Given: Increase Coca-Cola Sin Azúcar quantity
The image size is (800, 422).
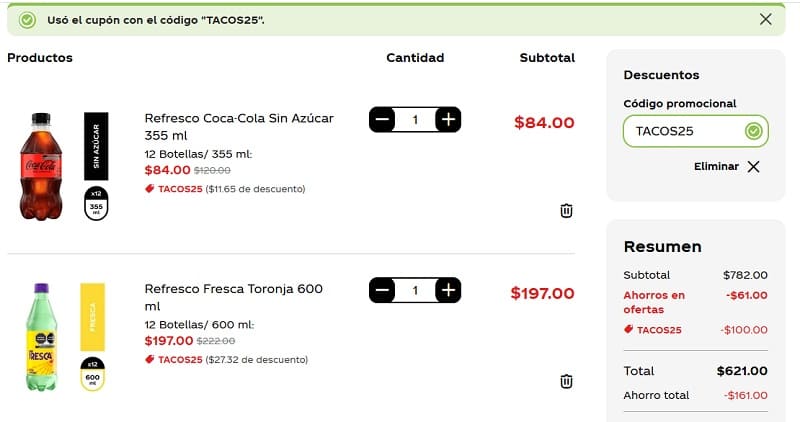Looking at the screenshot, I should 448,119.
